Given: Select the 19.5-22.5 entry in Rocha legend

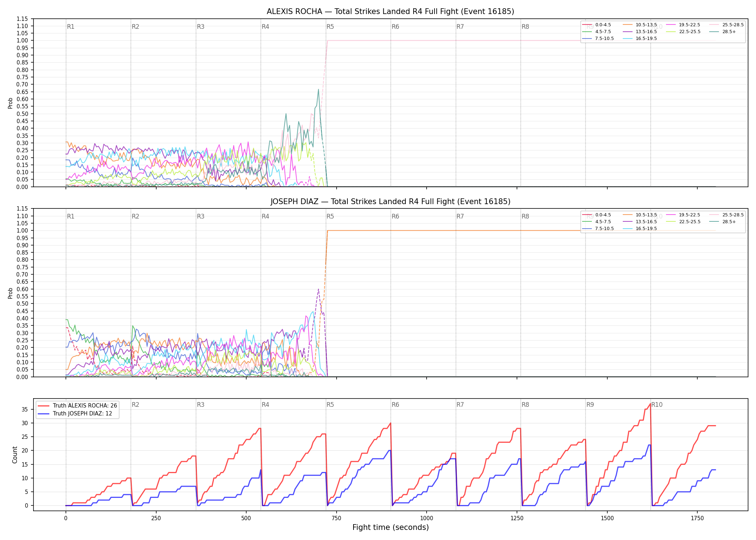Looking at the screenshot, I should pyautogui.click(x=683, y=25).
